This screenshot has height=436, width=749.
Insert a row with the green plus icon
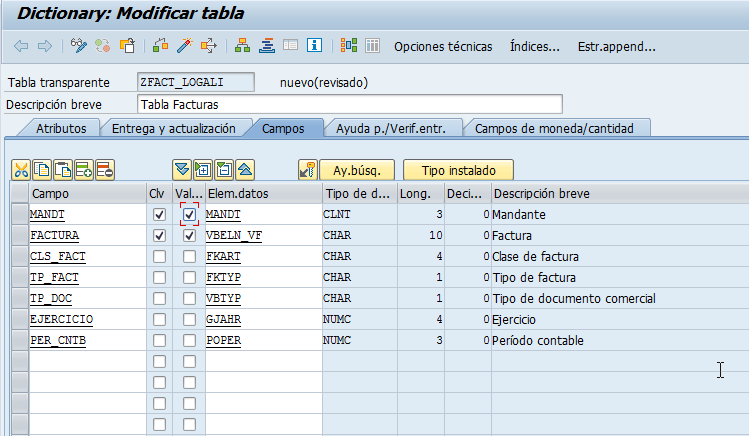84,170
